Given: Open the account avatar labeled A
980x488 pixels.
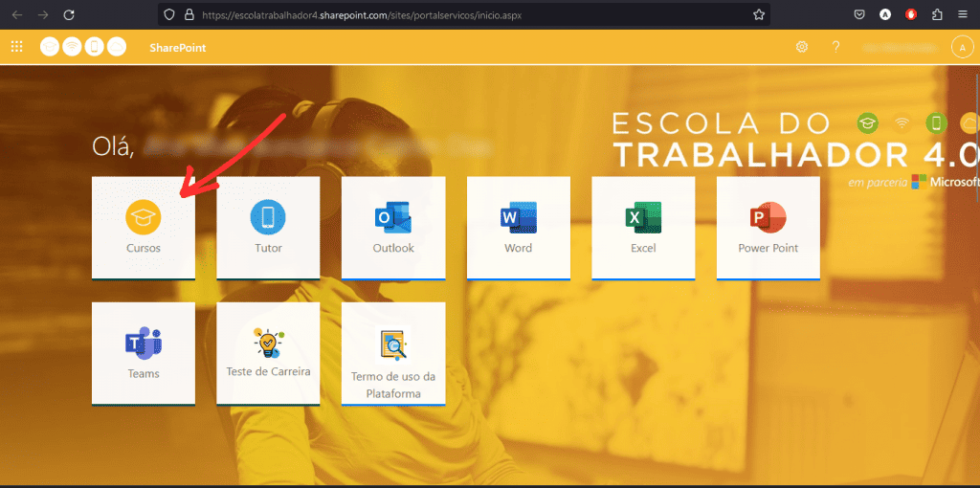Looking at the screenshot, I should click(962, 47).
